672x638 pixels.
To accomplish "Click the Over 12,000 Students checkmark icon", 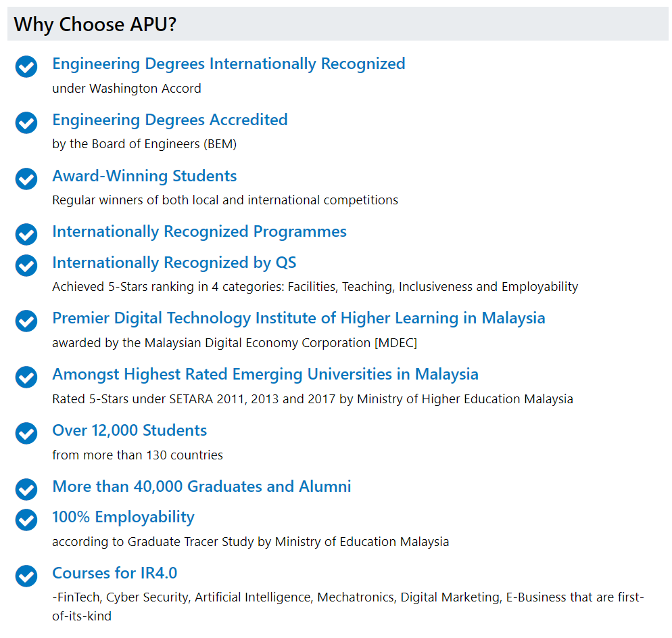I will coord(26,433).
